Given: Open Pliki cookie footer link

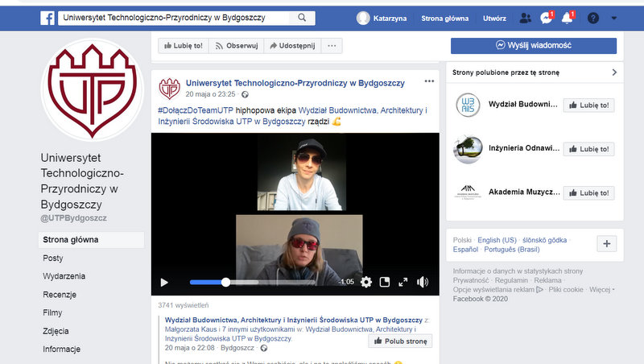Looking at the screenshot, I should pos(566,290).
